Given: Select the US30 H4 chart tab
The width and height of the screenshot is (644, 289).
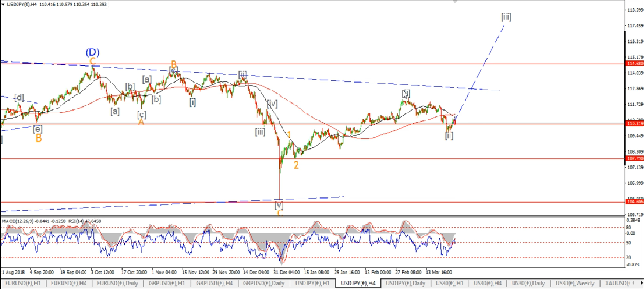Looking at the screenshot, I should tap(487, 283).
